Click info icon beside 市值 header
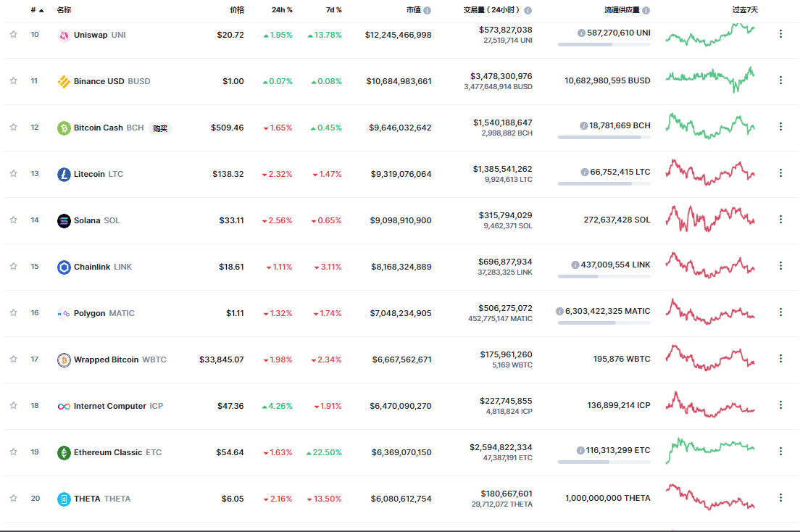800x532 pixels. tap(427, 10)
